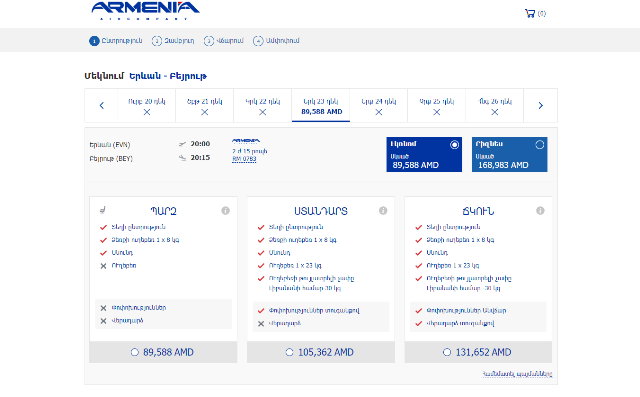Select the 23rd date tab showing 89,588 AMD

(321, 106)
